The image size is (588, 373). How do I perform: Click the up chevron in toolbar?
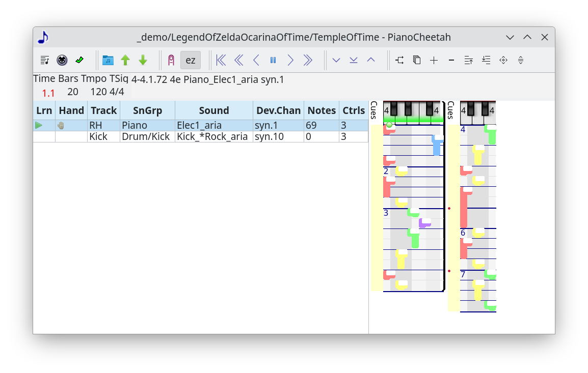371,60
